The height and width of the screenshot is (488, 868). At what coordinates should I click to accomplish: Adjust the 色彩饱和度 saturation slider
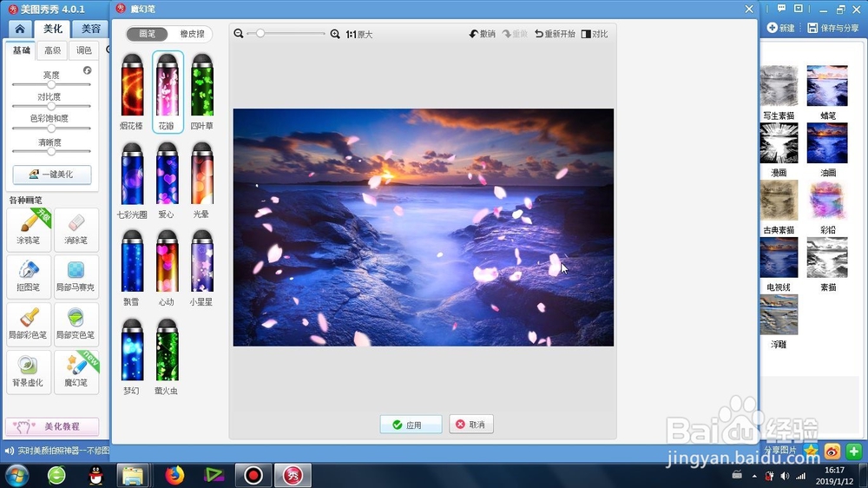pyautogui.click(x=51, y=129)
